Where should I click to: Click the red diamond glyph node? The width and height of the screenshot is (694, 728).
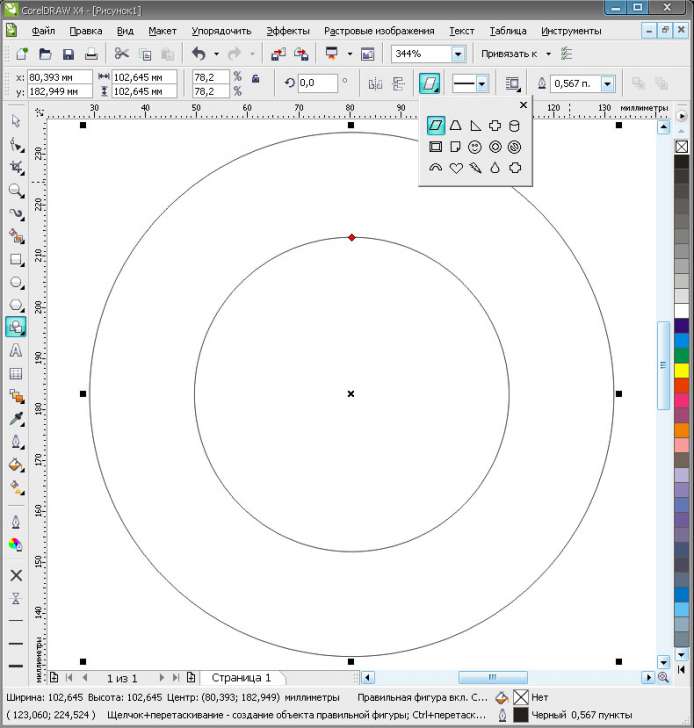coord(352,238)
